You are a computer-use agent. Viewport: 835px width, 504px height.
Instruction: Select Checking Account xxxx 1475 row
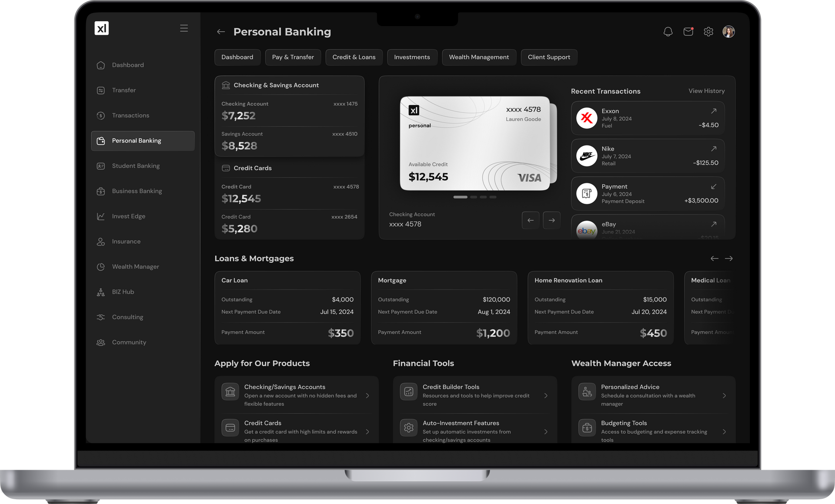290,111
